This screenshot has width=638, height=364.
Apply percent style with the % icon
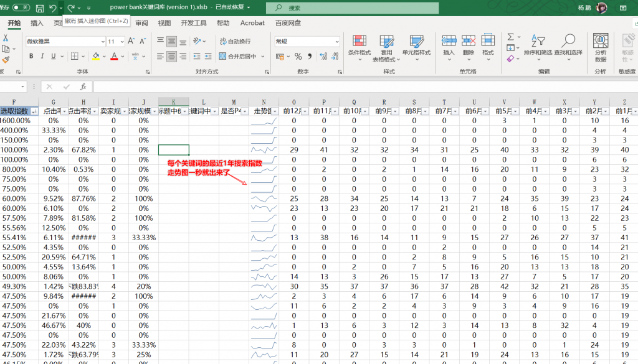(x=298, y=57)
